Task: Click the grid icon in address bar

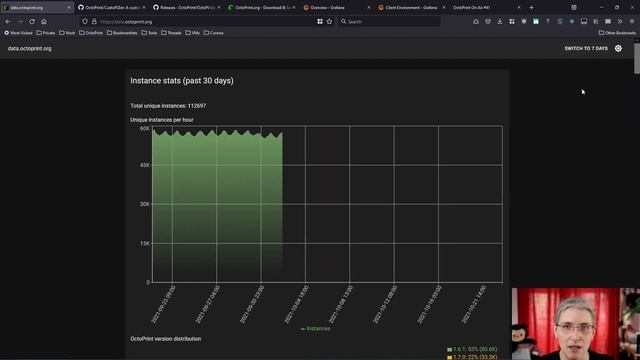Action: click(320, 22)
